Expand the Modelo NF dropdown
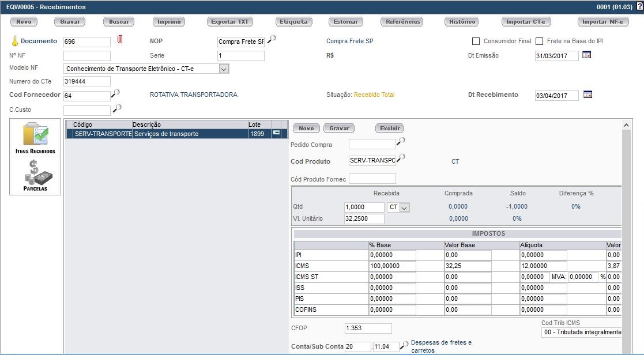 (x=224, y=69)
